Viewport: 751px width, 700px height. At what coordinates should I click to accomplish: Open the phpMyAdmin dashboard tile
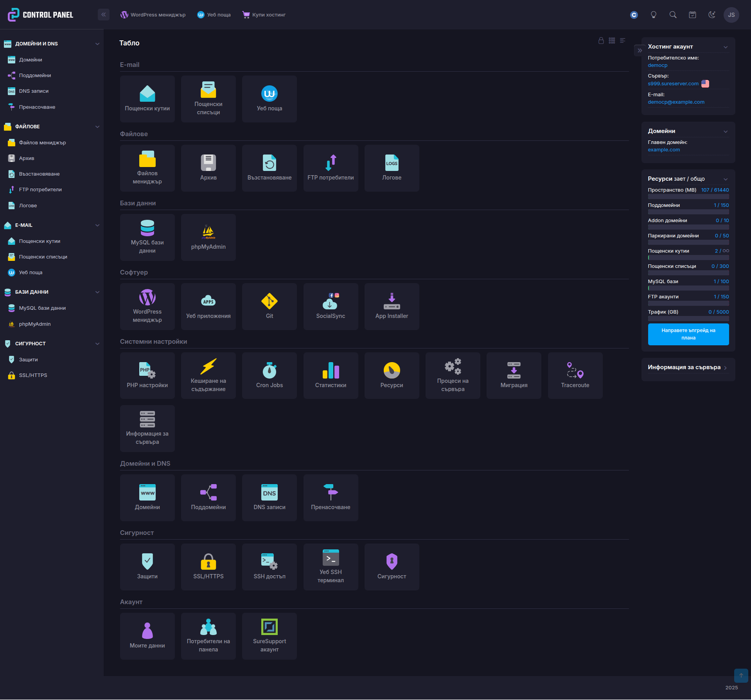point(208,237)
